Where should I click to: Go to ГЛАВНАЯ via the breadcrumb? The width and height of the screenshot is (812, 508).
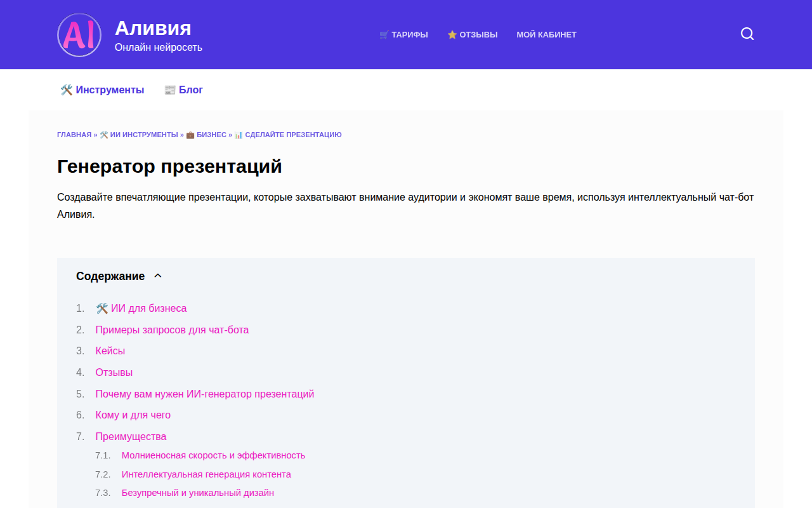click(x=74, y=135)
